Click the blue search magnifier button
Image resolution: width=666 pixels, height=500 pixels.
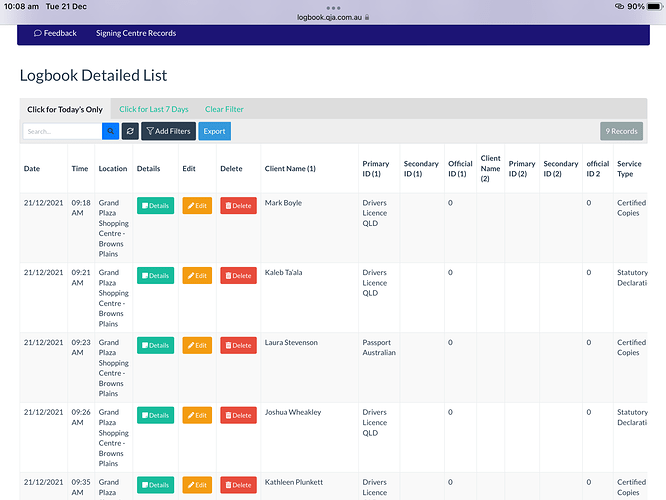point(110,131)
